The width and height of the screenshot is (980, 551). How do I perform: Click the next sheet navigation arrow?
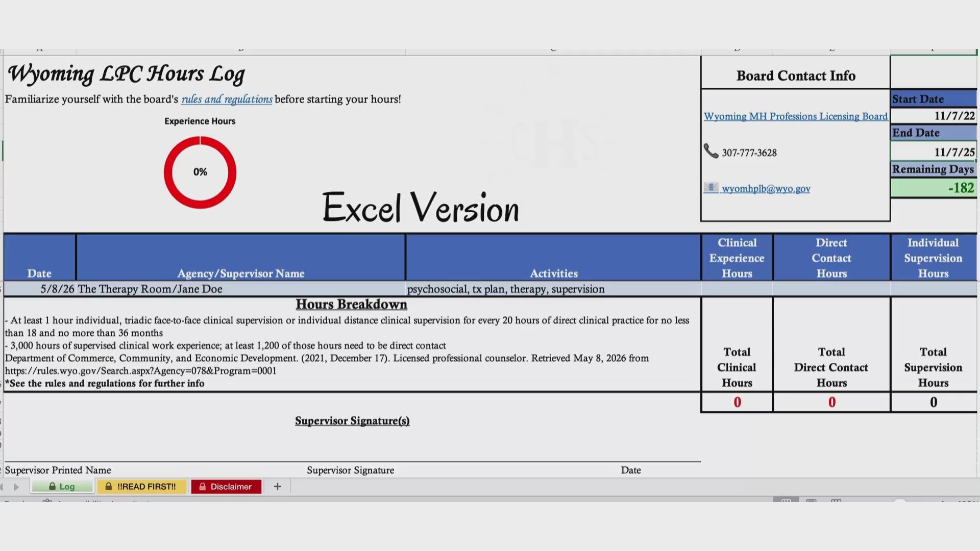pos(16,487)
